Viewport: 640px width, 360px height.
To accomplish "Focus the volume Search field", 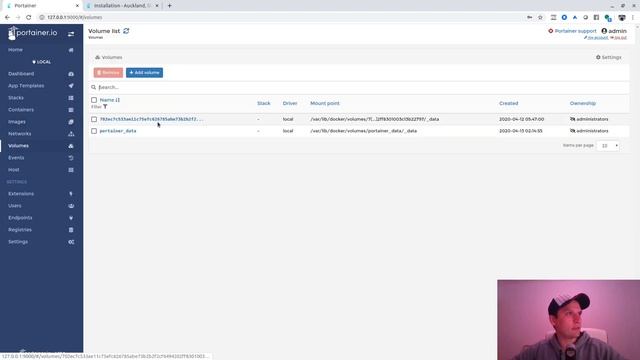I will [359, 87].
